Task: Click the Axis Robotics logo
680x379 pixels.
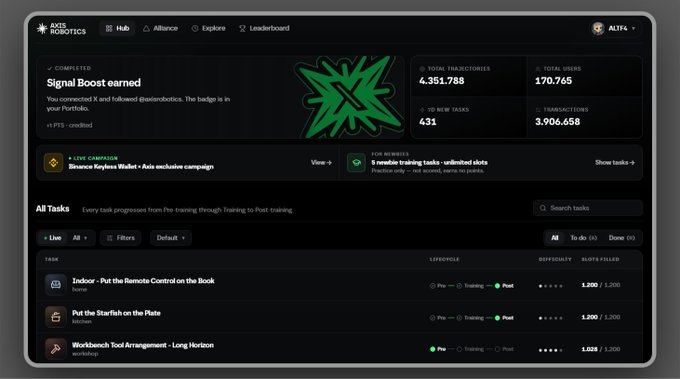Action: click(x=61, y=29)
